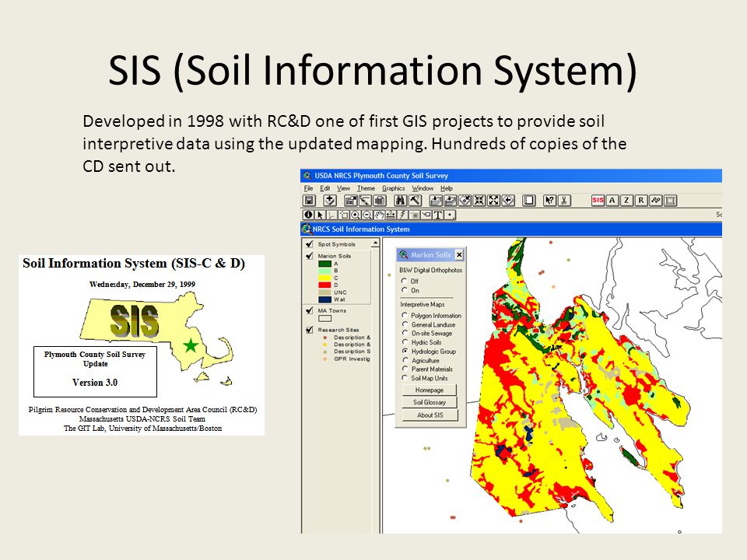The width and height of the screenshot is (747, 560).
Task: Open the File menu
Action: (x=308, y=188)
